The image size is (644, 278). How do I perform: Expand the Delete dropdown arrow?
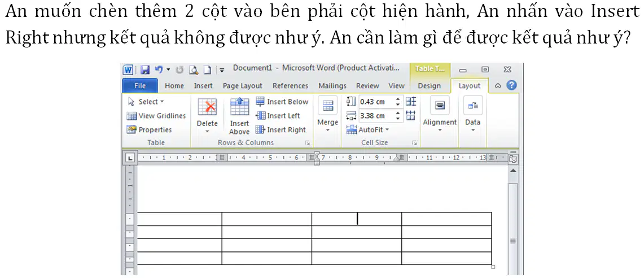point(207,132)
